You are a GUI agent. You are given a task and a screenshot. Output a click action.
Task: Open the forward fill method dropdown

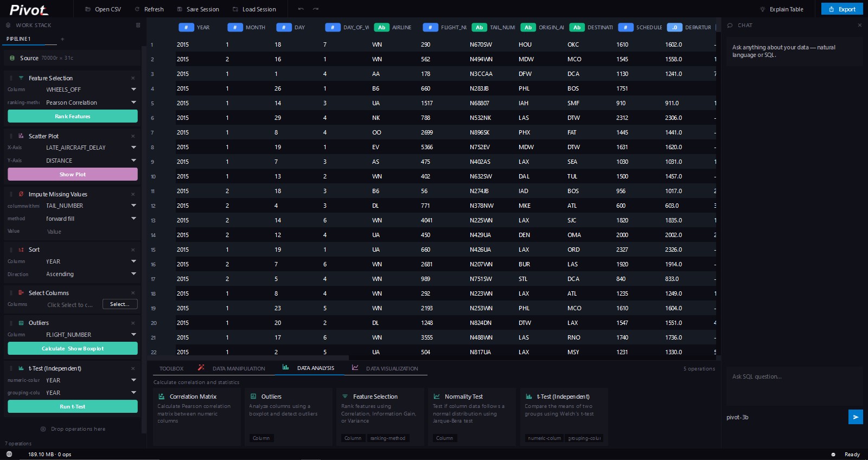coord(91,219)
